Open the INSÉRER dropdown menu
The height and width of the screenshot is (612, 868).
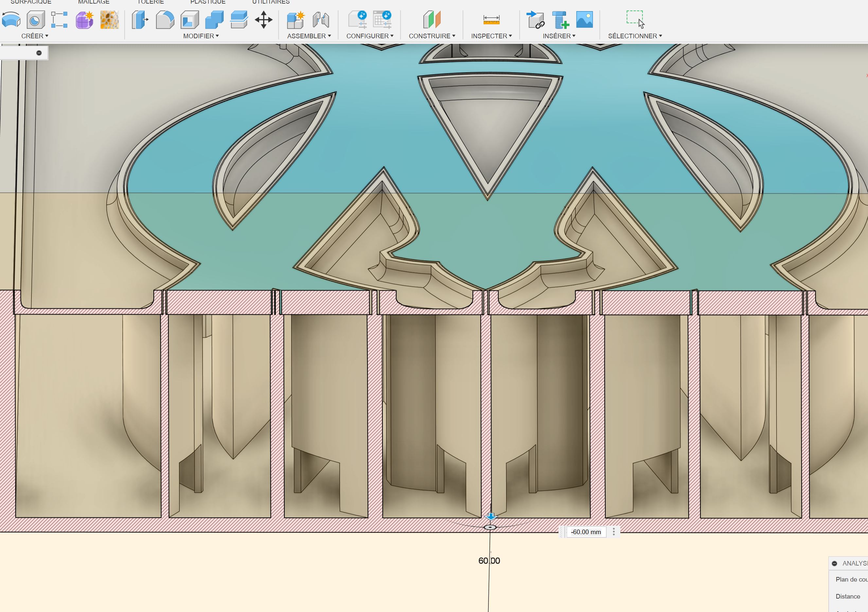click(559, 36)
